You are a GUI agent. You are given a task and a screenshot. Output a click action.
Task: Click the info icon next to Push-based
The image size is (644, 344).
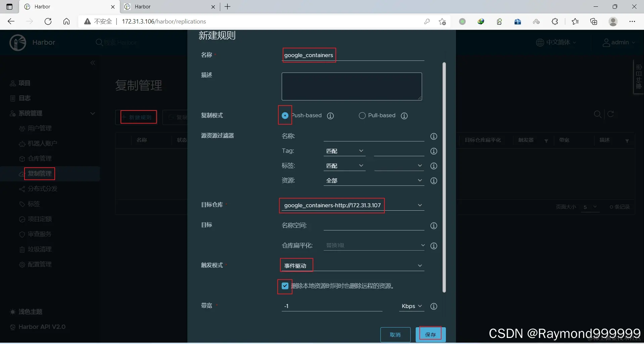pyautogui.click(x=330, y=116)
